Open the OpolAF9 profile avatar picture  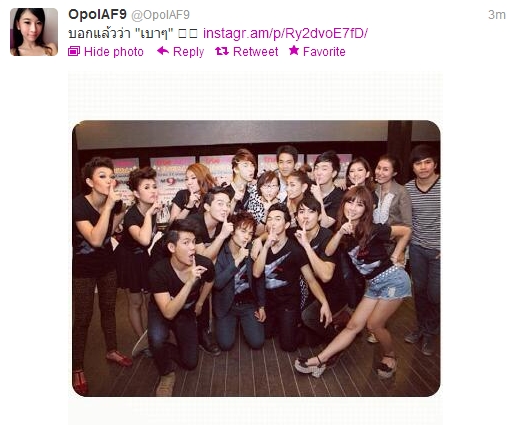point(34,32)
